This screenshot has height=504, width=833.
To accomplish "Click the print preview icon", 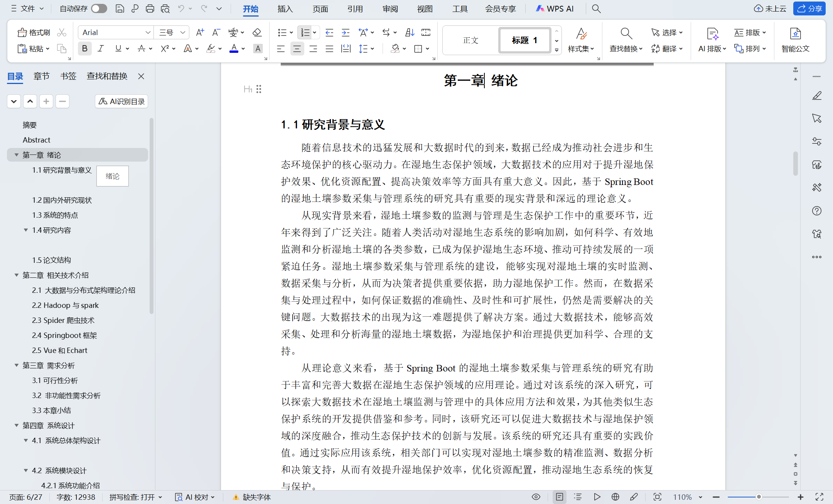I will click(165, 8).
